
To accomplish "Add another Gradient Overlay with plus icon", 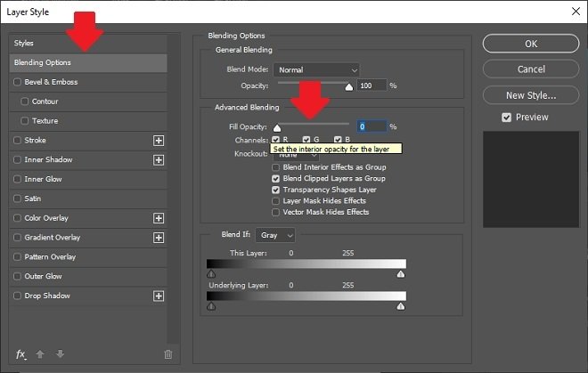I will click(x=159, y=238).
